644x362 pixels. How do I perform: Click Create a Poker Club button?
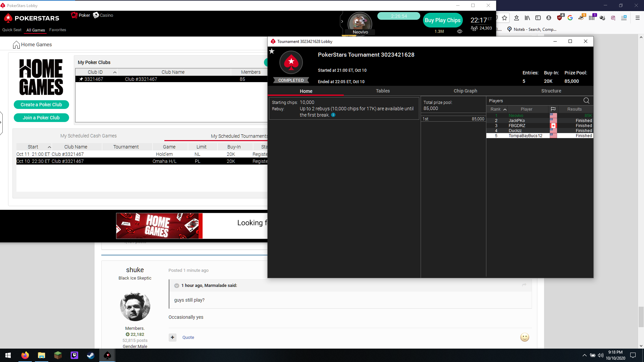point(41,105)
